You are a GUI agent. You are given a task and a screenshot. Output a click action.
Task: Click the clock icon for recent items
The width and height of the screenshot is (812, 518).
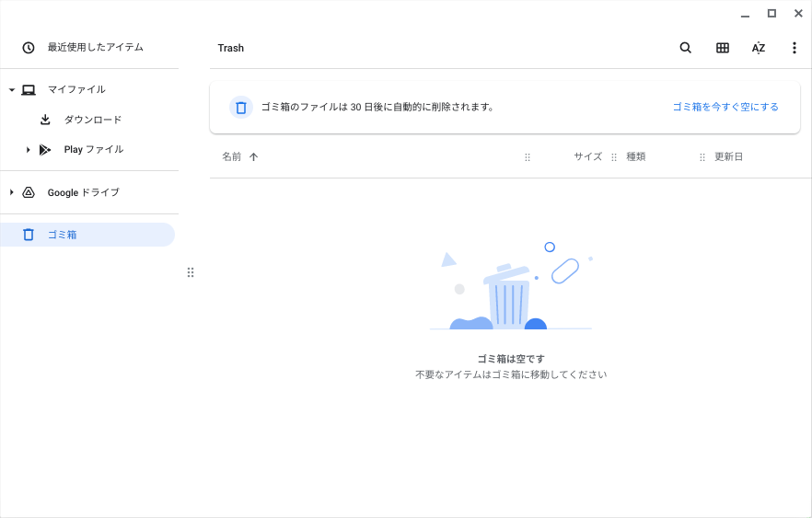click(29, 48)
